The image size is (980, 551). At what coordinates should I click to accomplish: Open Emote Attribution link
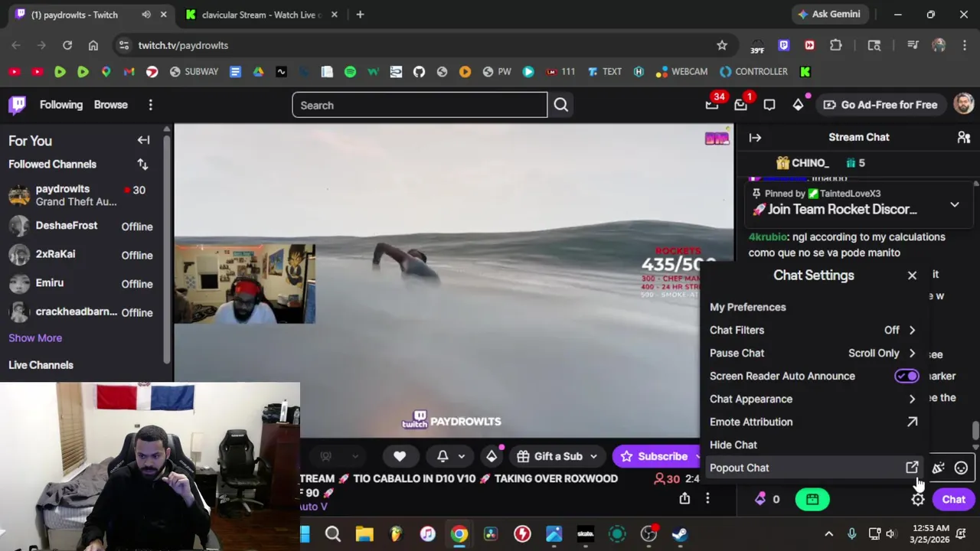point(813,422)
